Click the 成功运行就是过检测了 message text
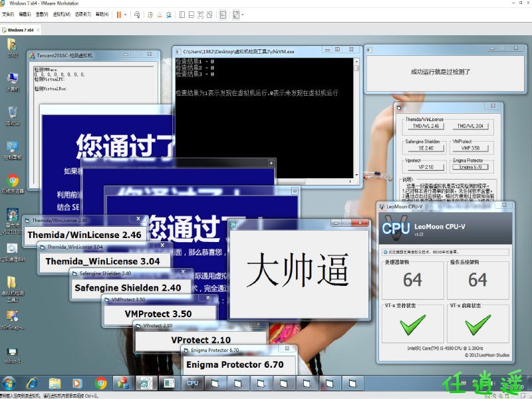The height and width of the screenshot is (399, 532). tap(440, 72)
